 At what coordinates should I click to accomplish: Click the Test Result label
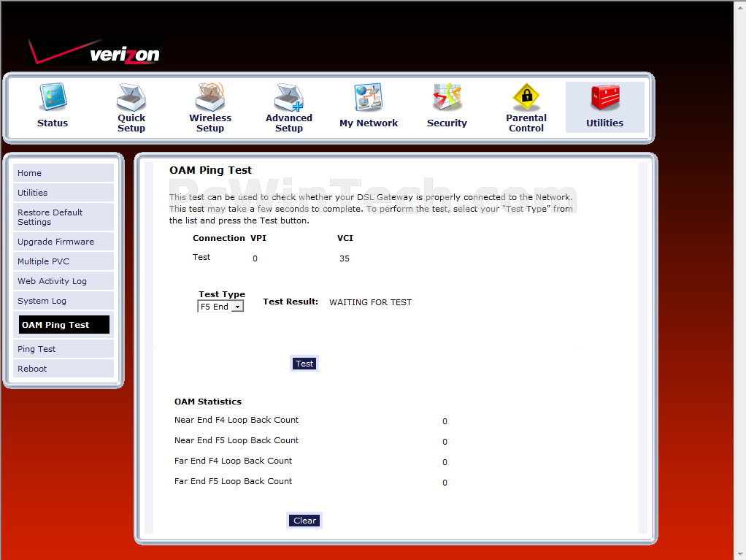click(x=291, y=302)
